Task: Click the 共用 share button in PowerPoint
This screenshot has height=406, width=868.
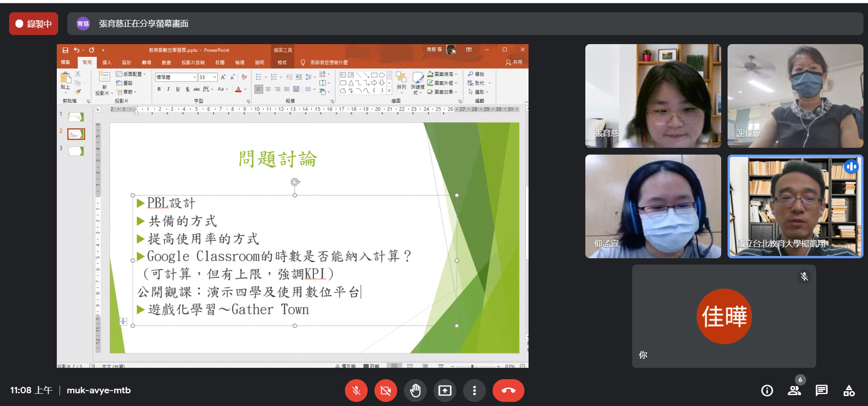Action: click(x=514, y=62)
